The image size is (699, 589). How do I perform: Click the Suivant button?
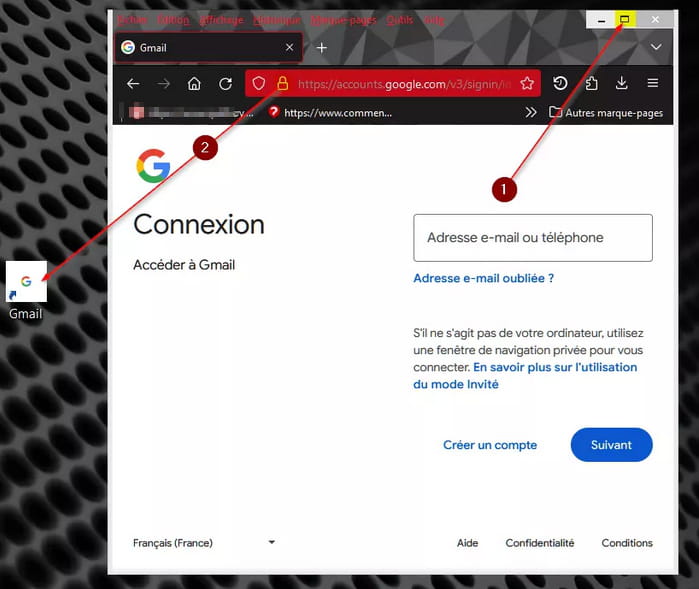(611, 445)
